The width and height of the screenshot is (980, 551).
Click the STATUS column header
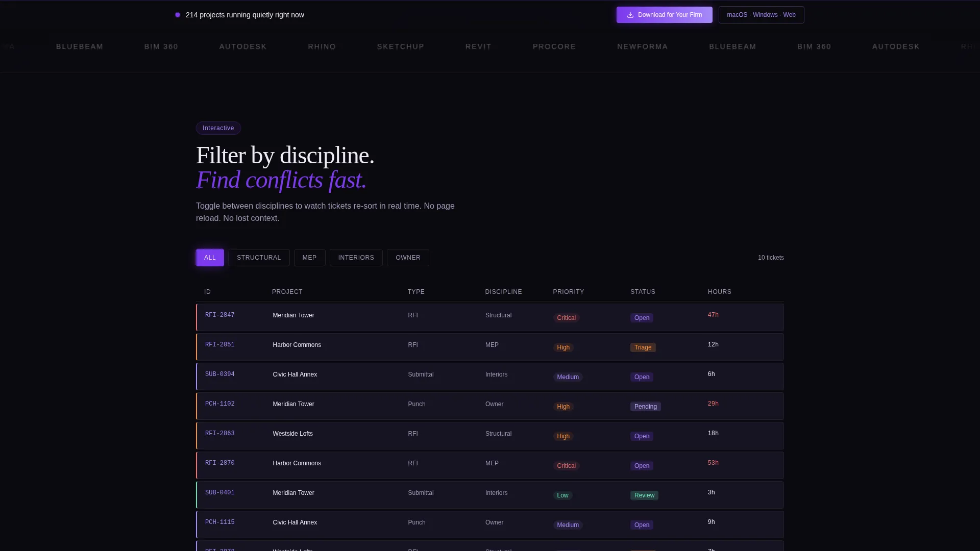(643, 292)
